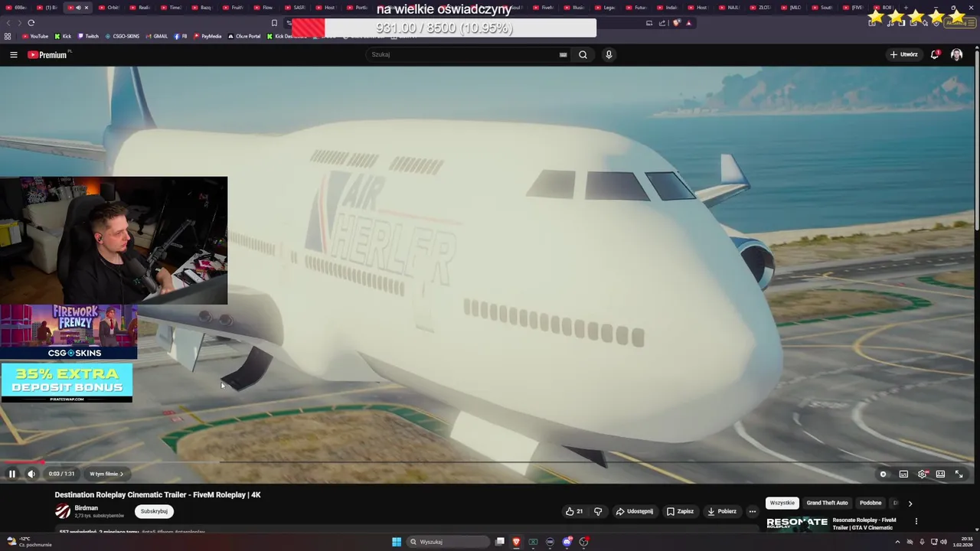Image resolution: width=980 pixels, height=551 pixels.
Task: Open the 'FB' bookmark
Action: pyautogui.click(x=181, y=36)
